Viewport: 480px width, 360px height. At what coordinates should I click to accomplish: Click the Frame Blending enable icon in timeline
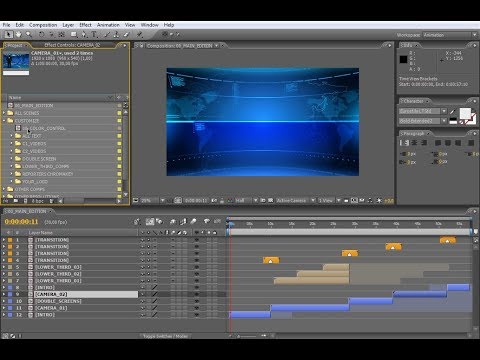pyautogui.click(x=183, y=221)
